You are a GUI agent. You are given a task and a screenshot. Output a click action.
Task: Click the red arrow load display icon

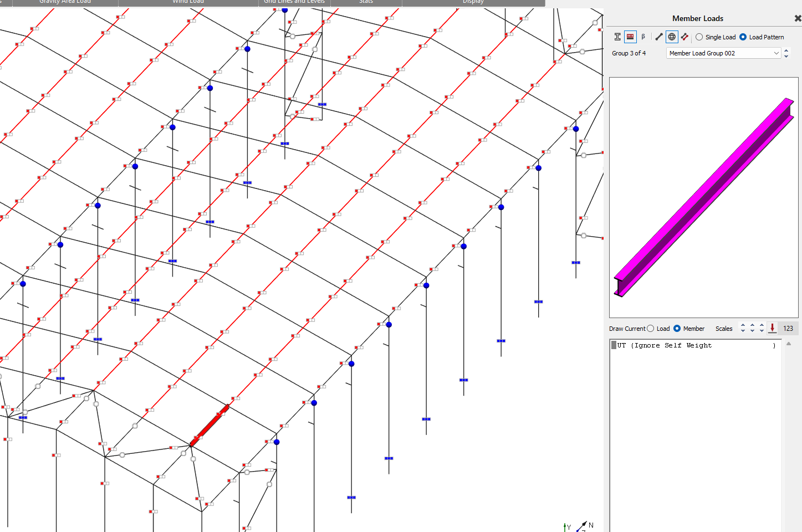772,328
